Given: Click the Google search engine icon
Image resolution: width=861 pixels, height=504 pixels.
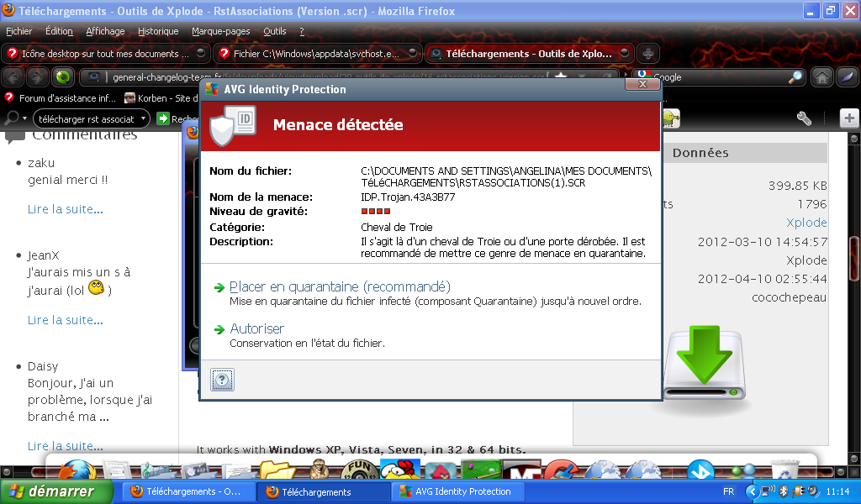Looking at the screenshot, I should point(644,76).
